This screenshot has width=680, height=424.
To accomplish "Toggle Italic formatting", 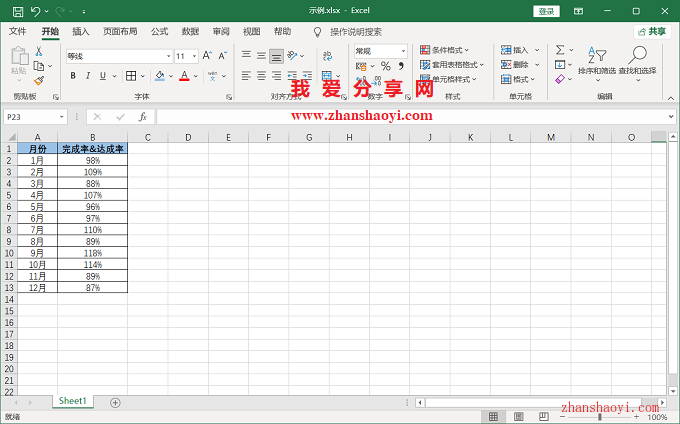I will (x=88, y=76).
